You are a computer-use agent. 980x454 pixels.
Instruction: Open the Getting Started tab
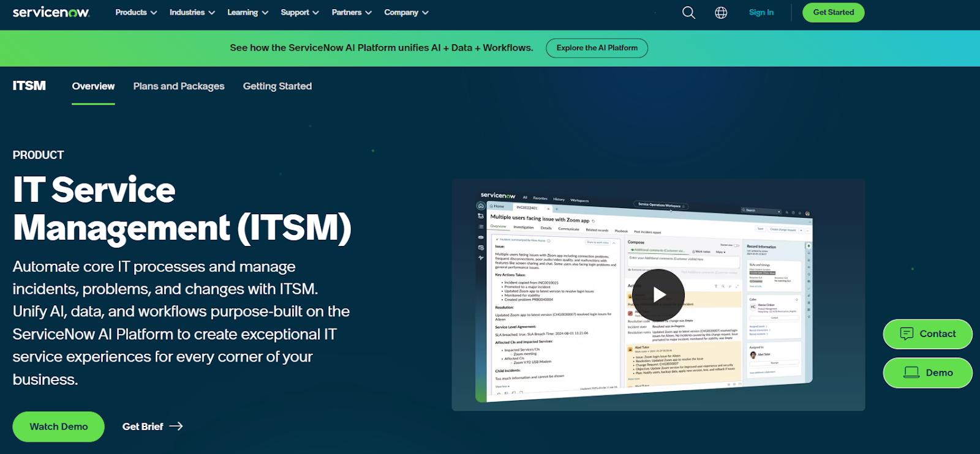[277, 86]
